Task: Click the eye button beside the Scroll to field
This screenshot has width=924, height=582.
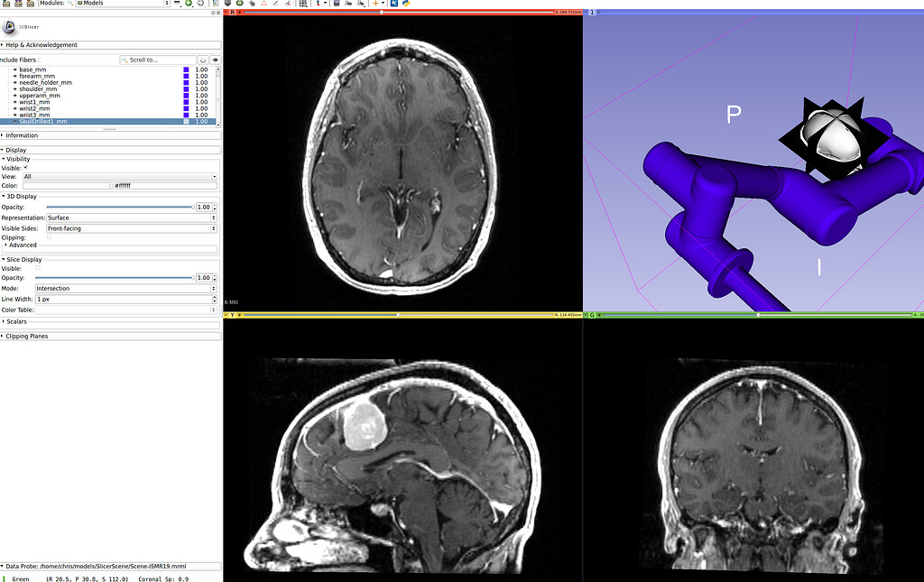Action: click(216, 60)
